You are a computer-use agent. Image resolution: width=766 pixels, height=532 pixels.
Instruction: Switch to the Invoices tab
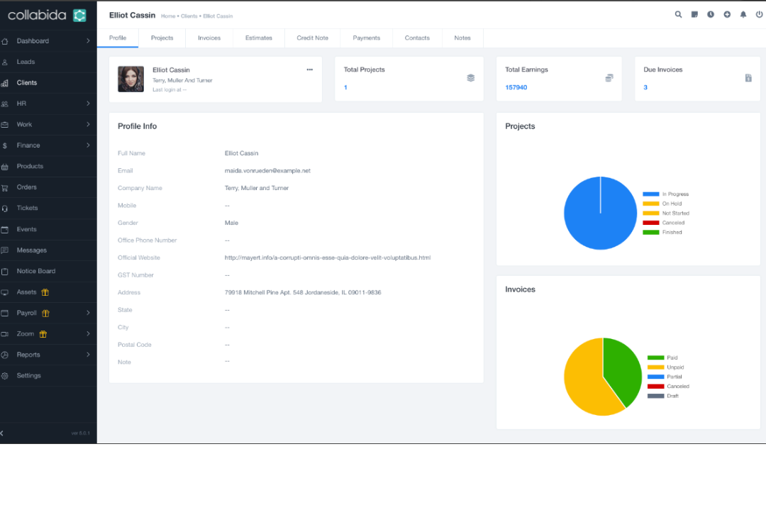[x=209, y=38]
